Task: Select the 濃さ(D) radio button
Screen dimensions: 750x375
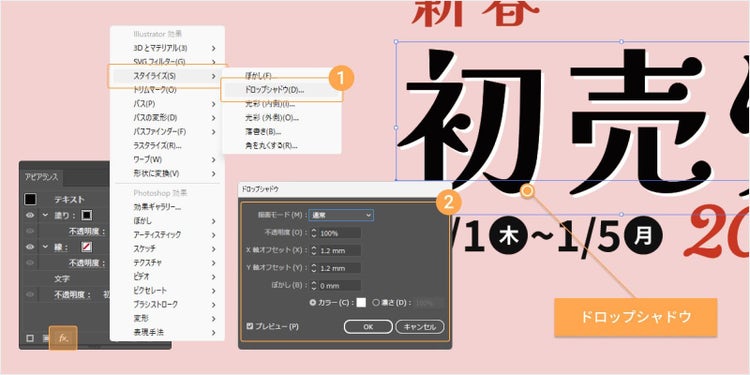Action: pyautogui.click(x=375, y=302)
